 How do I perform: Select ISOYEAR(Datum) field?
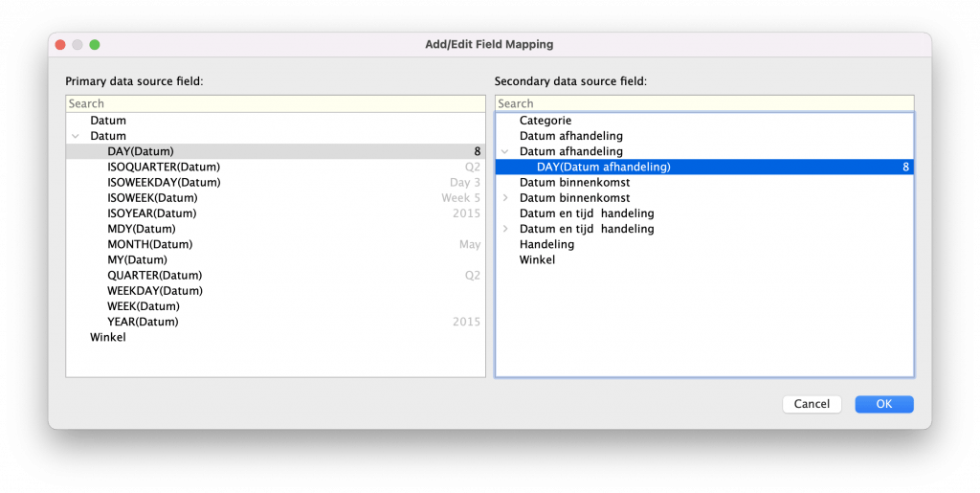tap(151, 213)
